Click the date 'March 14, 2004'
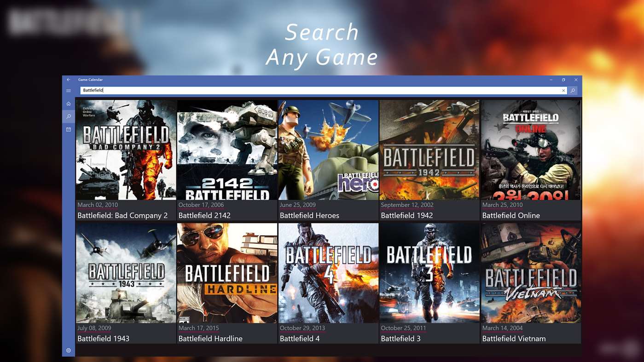The width and height of the screenshot is (644, 362). [503, 328]
